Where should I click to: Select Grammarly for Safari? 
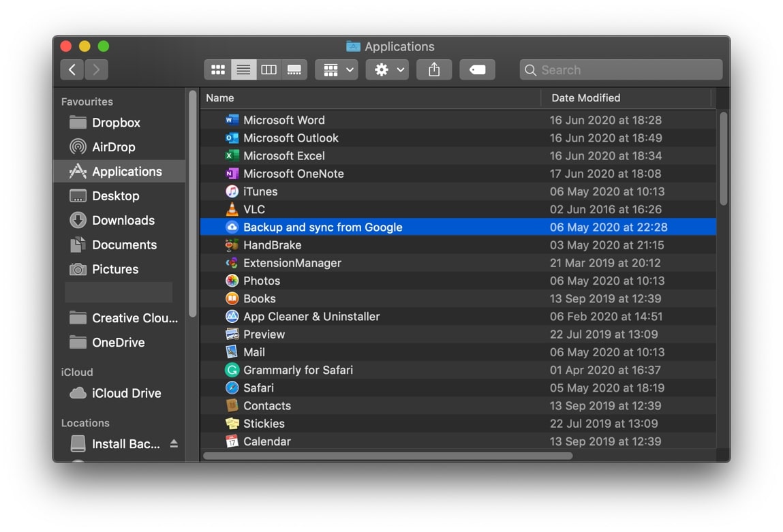coord(298,370)
